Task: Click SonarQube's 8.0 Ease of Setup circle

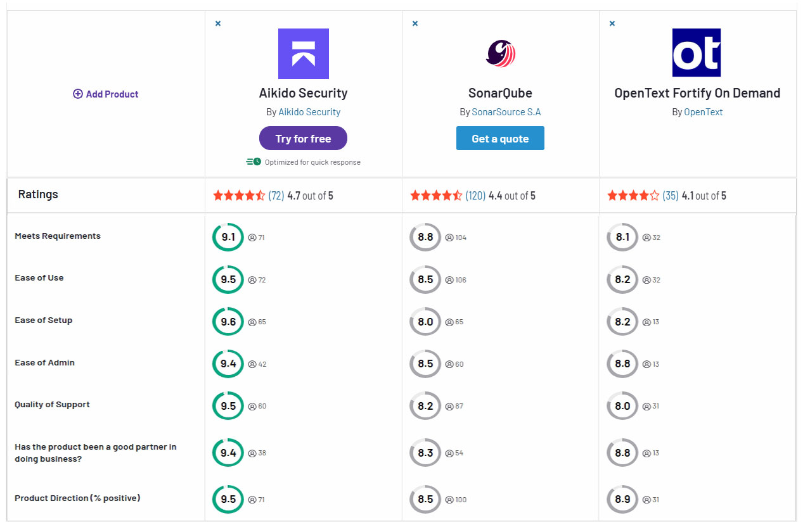Action: click(x=425, y=322)
